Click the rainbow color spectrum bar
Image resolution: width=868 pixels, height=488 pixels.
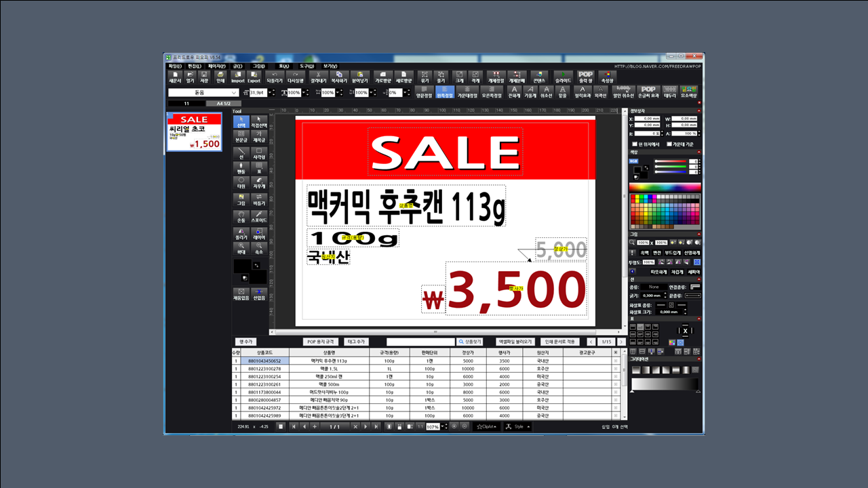(665, 188)
